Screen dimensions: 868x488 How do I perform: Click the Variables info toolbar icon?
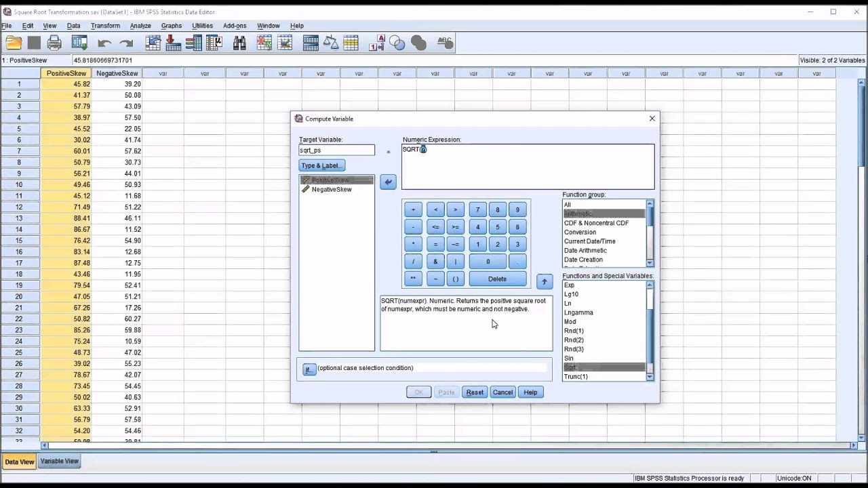click(194, 43)
